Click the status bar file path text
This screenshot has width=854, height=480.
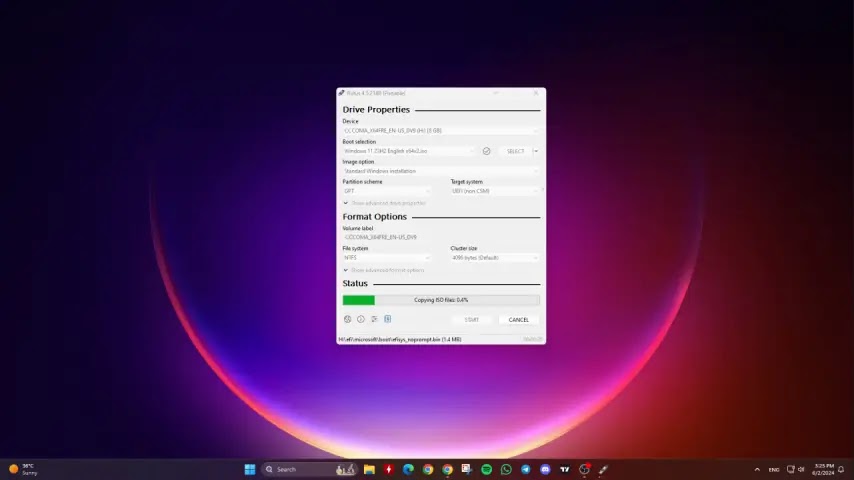(400, 339)
